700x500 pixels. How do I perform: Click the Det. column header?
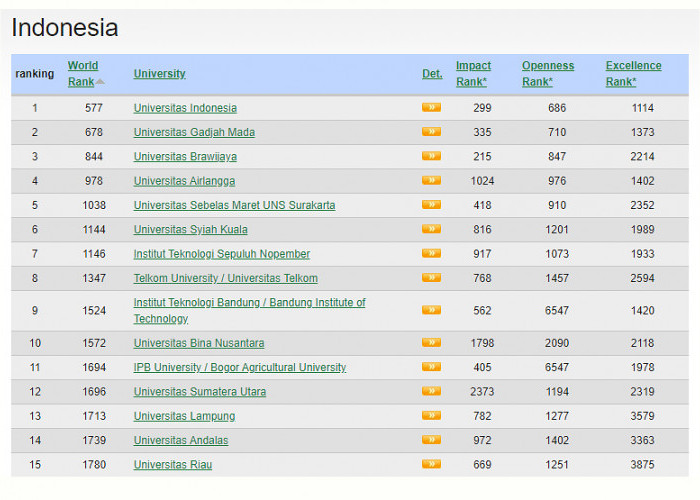[x=432, y=74]
